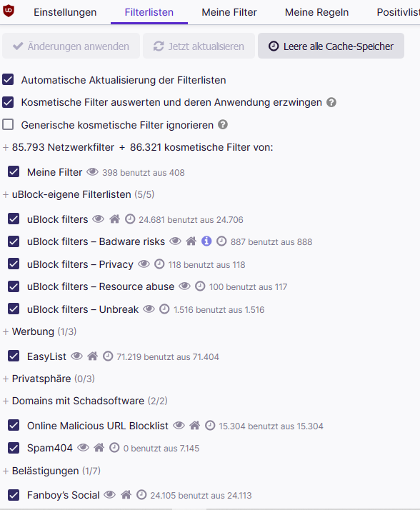The image size is (420, 510).
Task: Uncheck Automatische Aktualisierung der Filterlisten
Action: pyautogui.click(x=8, y=80)
